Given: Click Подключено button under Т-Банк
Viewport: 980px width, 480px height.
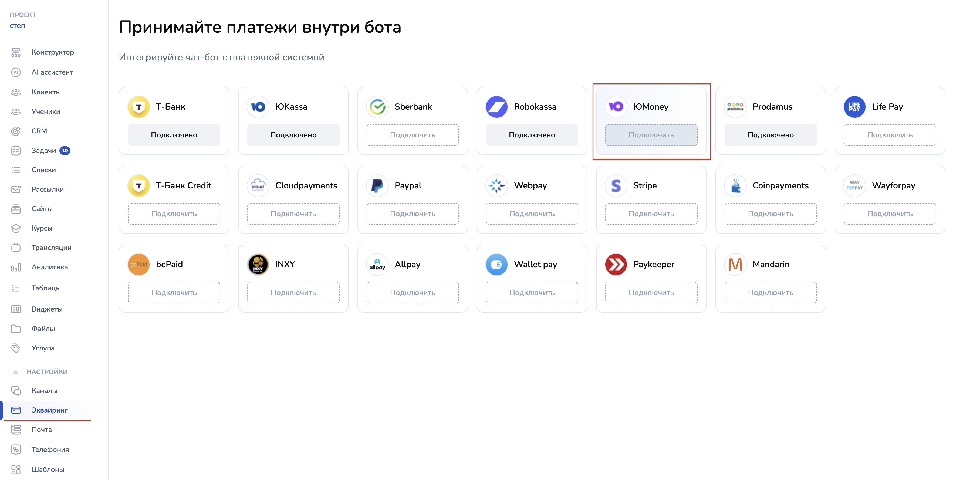Looking at the screenshot, I should (x=174, y=135).
